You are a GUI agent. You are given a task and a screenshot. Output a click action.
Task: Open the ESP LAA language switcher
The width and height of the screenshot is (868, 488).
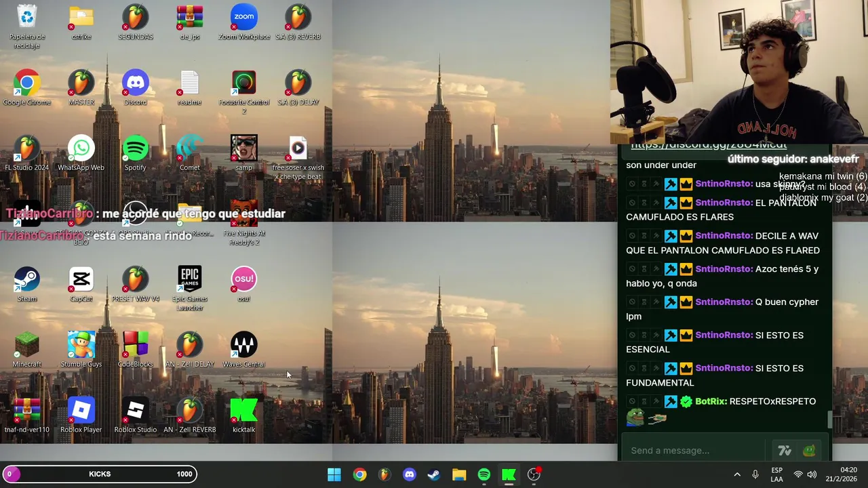[x=777, y=474]
